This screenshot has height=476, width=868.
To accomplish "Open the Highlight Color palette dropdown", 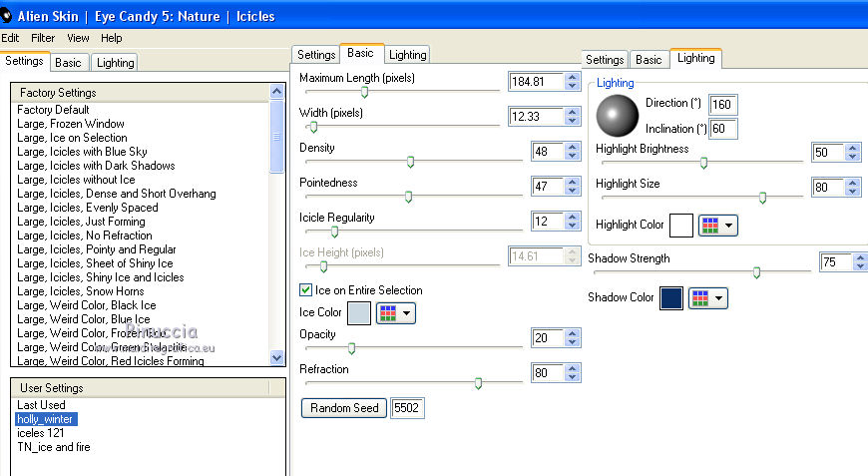I will tap(718, 226).
